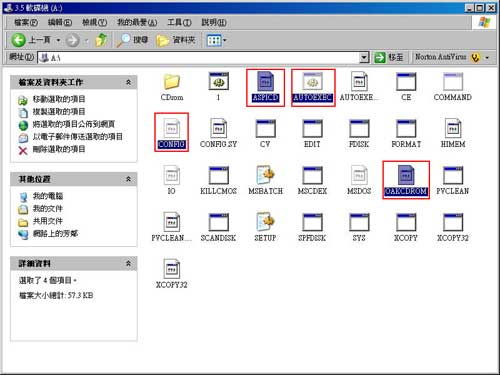The image size is (500, 375).
Task: Collapse the File and Folder Tasks panel
Action: pyautogui.click(x=128, y=82)
